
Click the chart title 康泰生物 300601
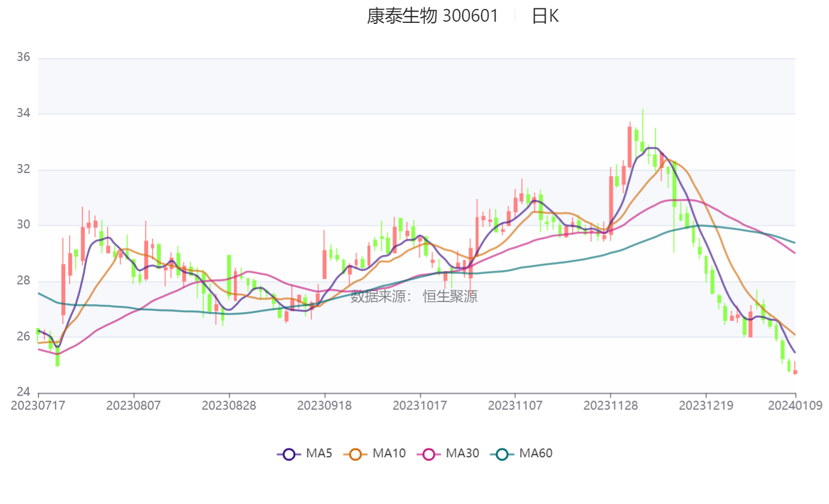coord(433,16)
